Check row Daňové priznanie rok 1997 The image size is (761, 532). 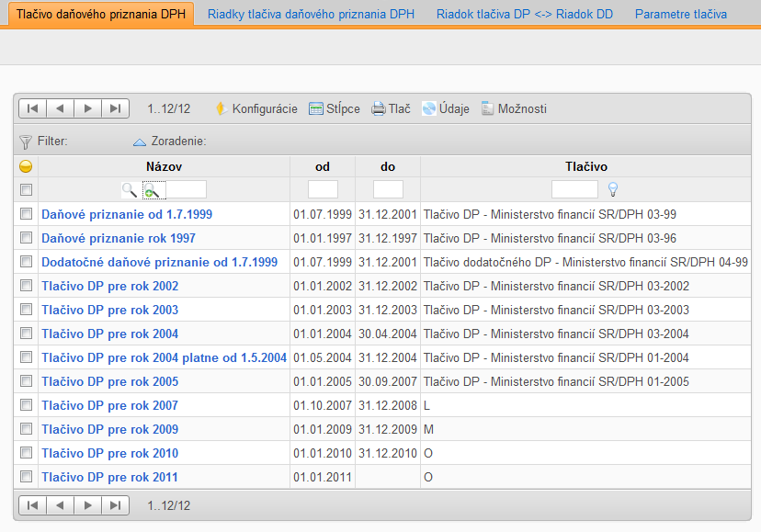coord(27,237)
